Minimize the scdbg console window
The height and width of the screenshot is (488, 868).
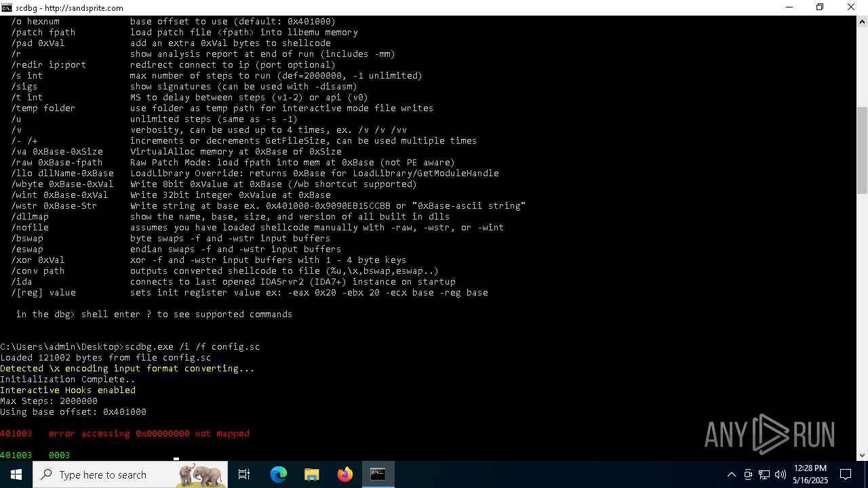tap(789, 7)
